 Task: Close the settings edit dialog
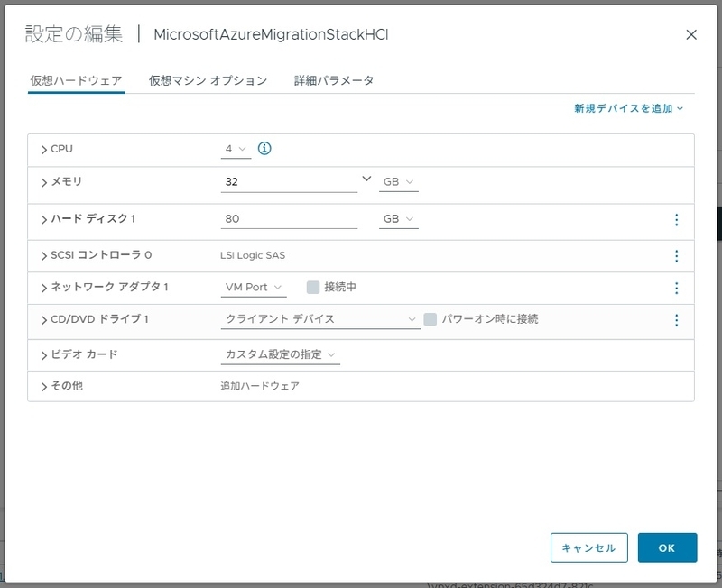pyautogui.click(x=691, y=34)
